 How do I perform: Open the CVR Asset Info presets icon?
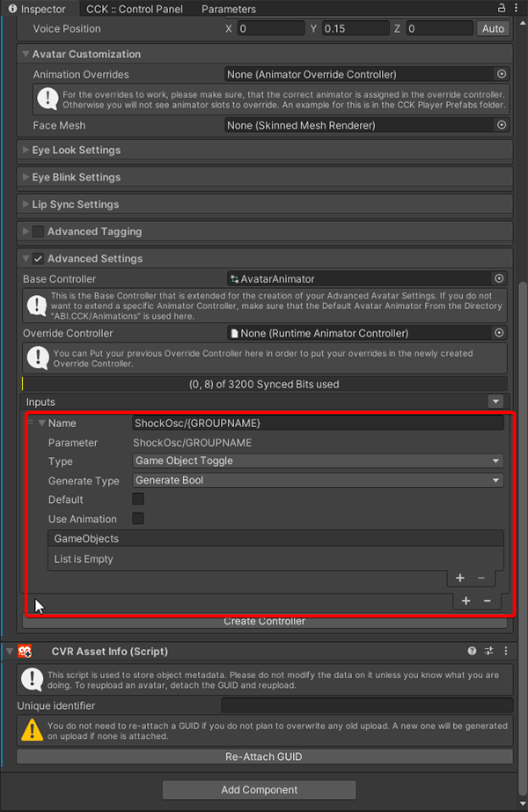pyautogui.click(x=489, y=652)
